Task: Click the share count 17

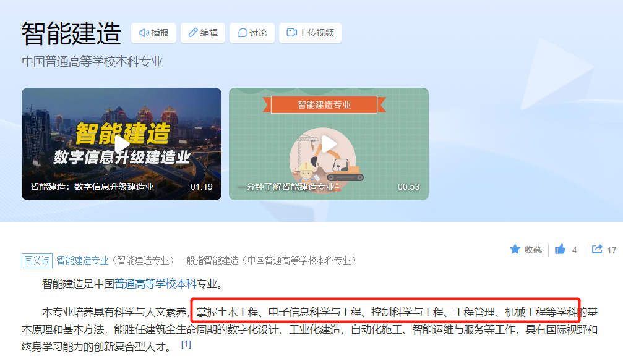Action: 611,250
